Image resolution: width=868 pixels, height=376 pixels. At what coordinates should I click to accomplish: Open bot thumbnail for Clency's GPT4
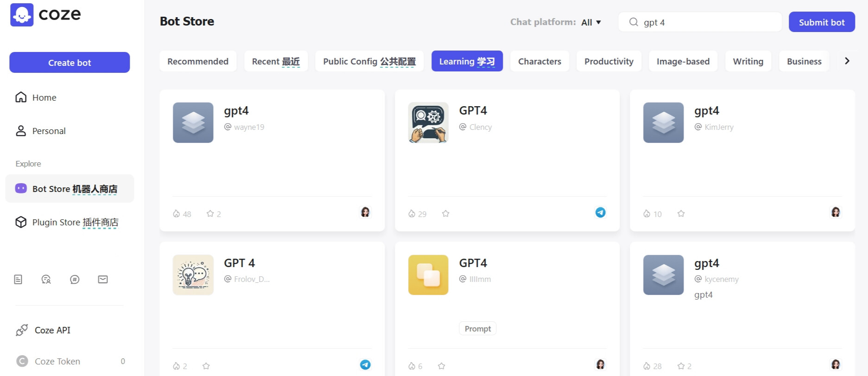click(428, 122)
